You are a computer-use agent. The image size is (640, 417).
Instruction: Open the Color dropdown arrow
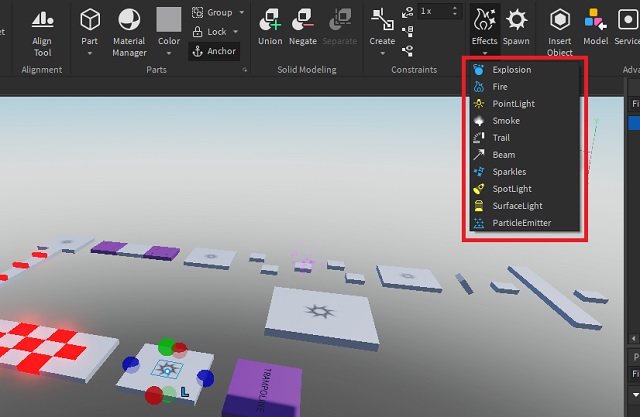169,54
